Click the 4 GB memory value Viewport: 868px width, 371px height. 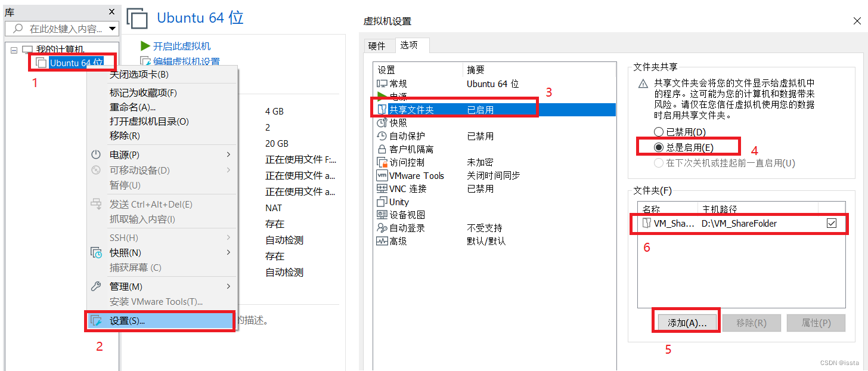[274, 112]
